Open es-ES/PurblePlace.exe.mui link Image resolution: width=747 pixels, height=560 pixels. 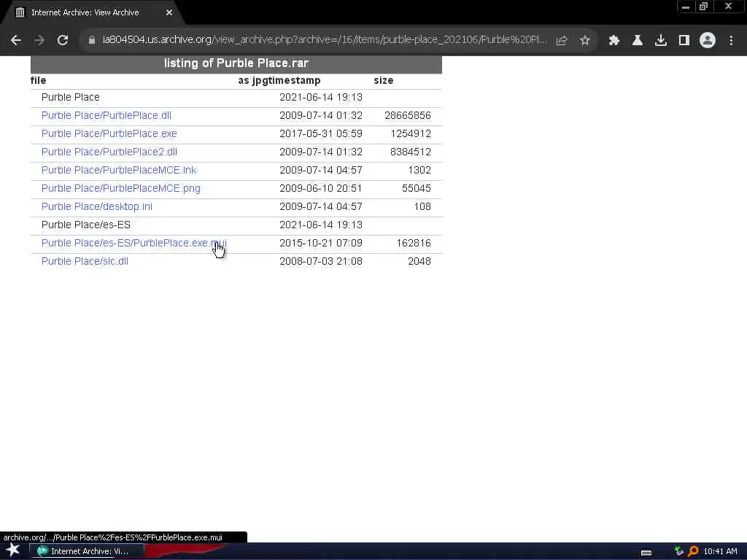(x=134, y=244)
